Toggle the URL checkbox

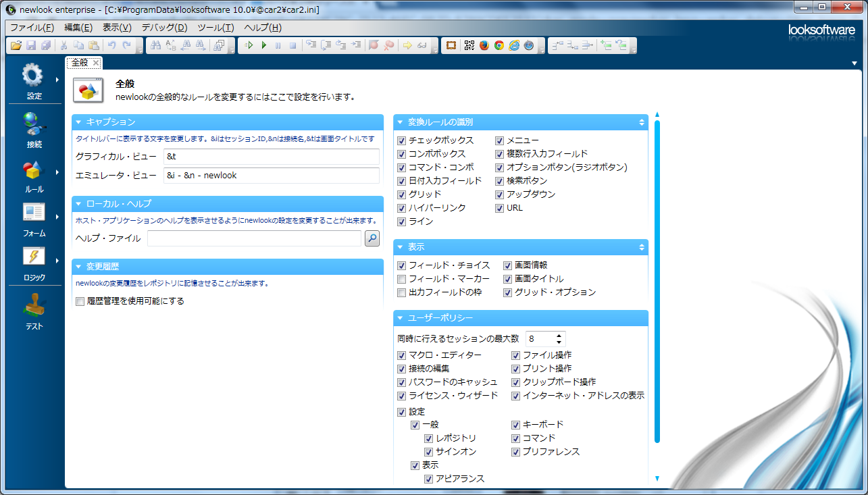point(500,208)
